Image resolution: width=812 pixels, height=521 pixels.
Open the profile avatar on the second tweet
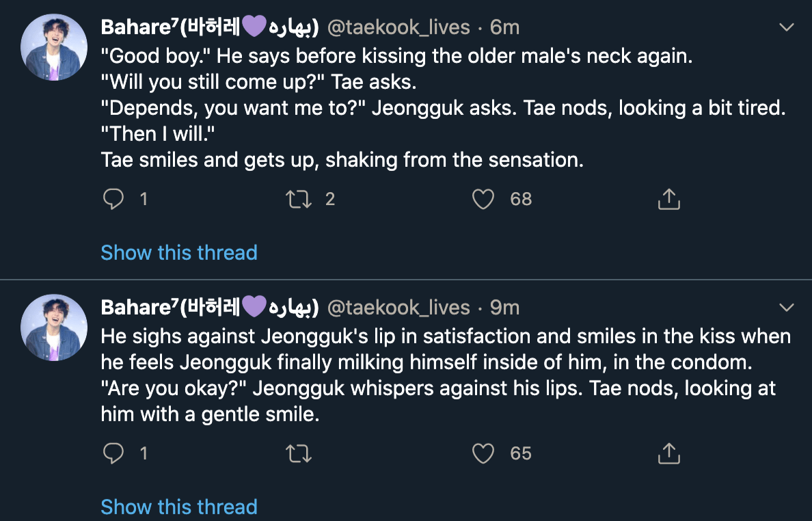[53, 326]
